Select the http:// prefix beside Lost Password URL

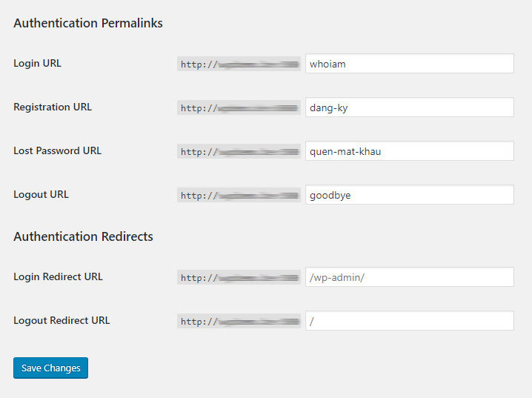point(198,152)
